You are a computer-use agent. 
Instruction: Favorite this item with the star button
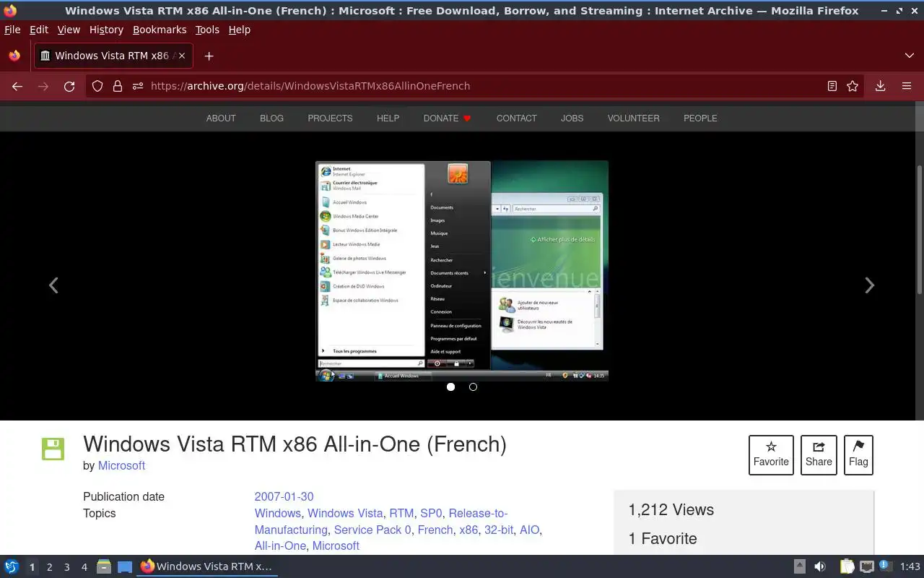771,455
